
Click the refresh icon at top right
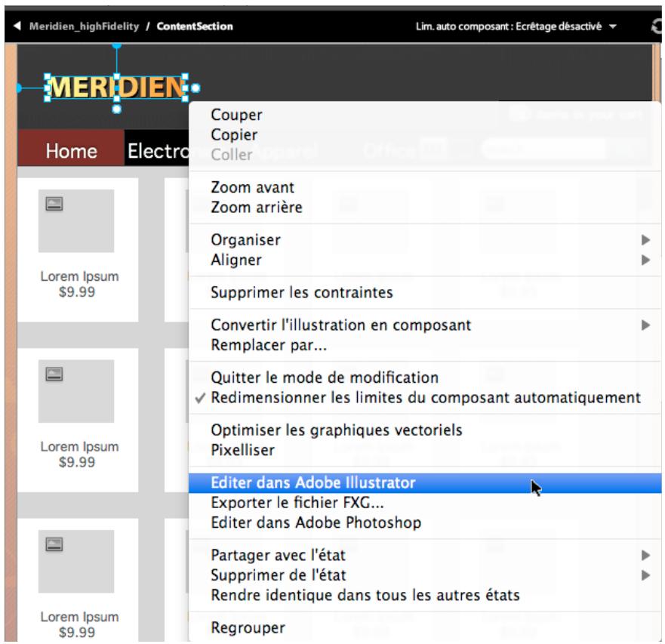[x=656, y=26]
